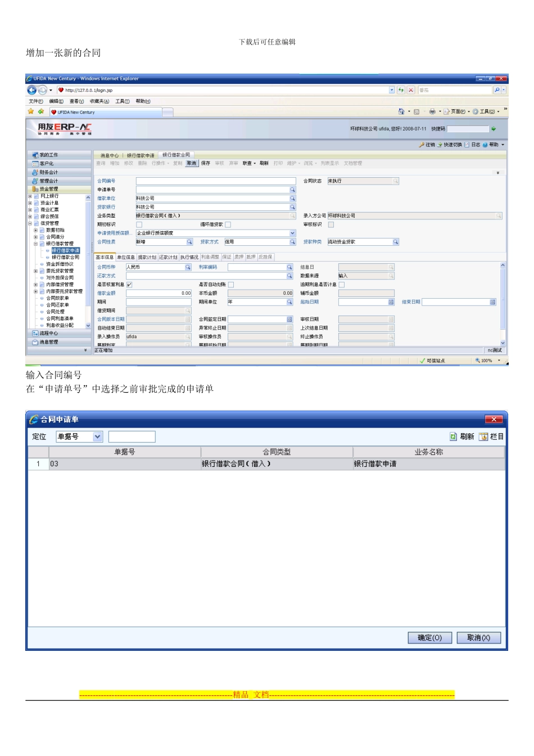
Task: Click the 刷新 refresh icon in 合同申请单 dialog
Action: coord(453,436)
